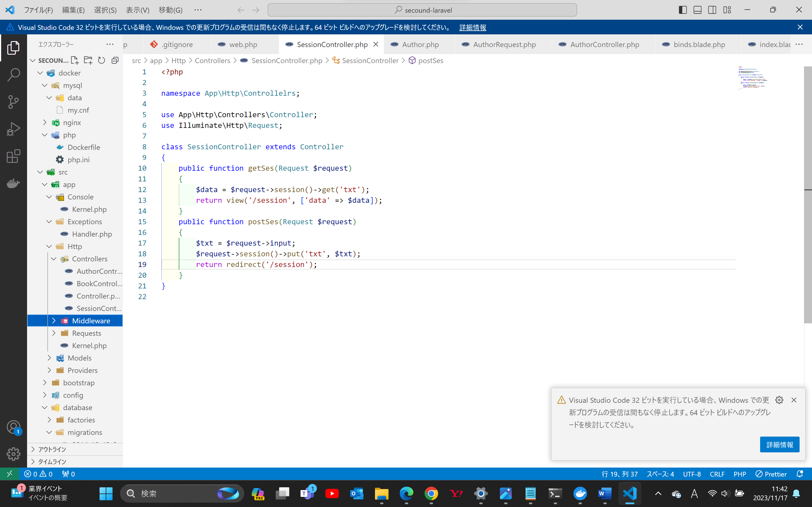Image resolution: width=812 pixels, height=507 pixels.
Task: Open the Search view in activity bar
Action: point(14,74)
